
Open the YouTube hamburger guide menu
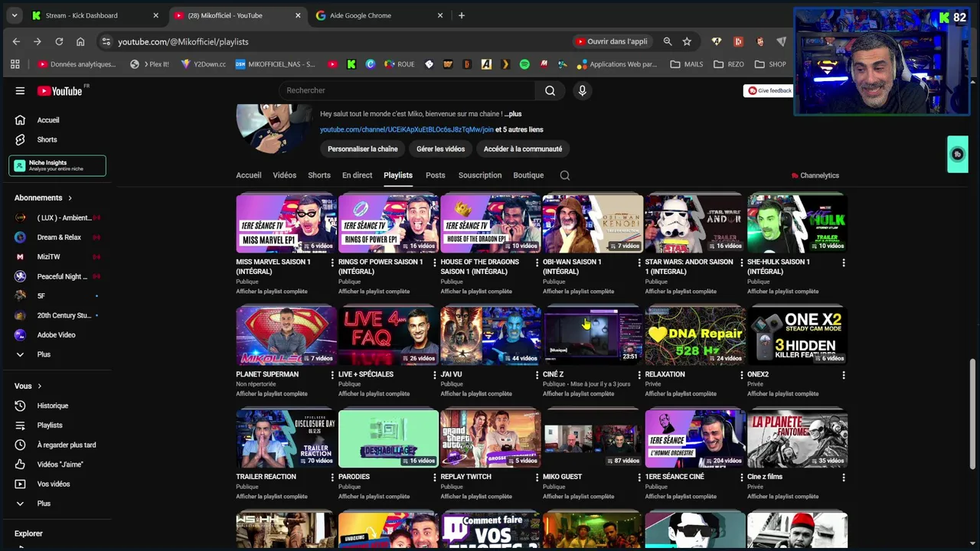(x=20, y=90)
